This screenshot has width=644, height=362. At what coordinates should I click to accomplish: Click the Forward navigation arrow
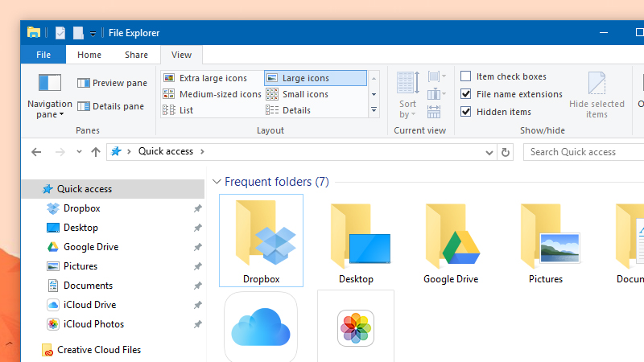coord(60,152)
